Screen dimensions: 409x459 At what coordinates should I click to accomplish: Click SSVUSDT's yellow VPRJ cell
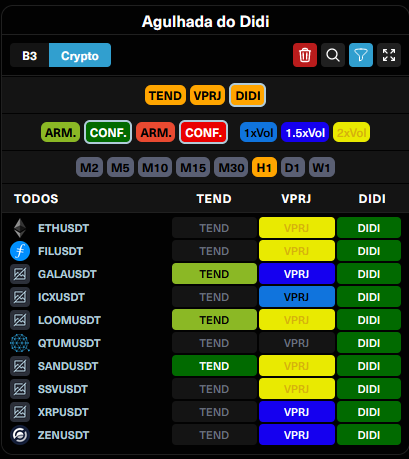pos(297,389)
